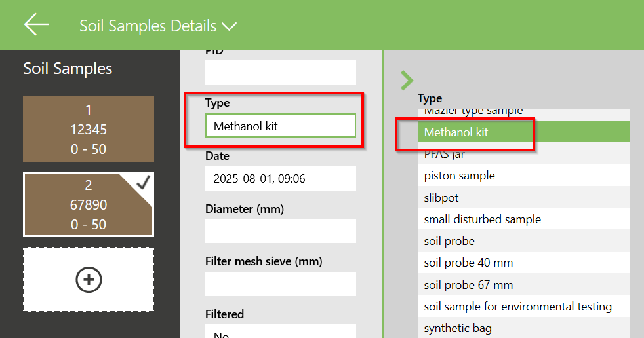Add a new soil sample with plus icon
This screenshot has width=644, height=338.
89,280
